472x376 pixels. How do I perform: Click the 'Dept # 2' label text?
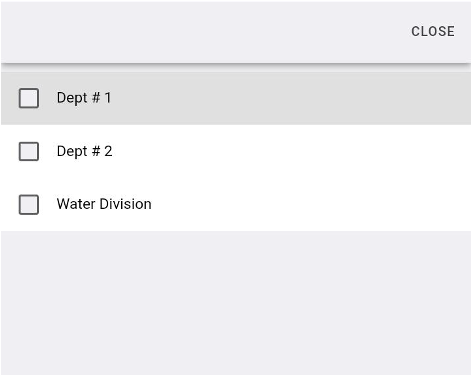click(84, 151)
